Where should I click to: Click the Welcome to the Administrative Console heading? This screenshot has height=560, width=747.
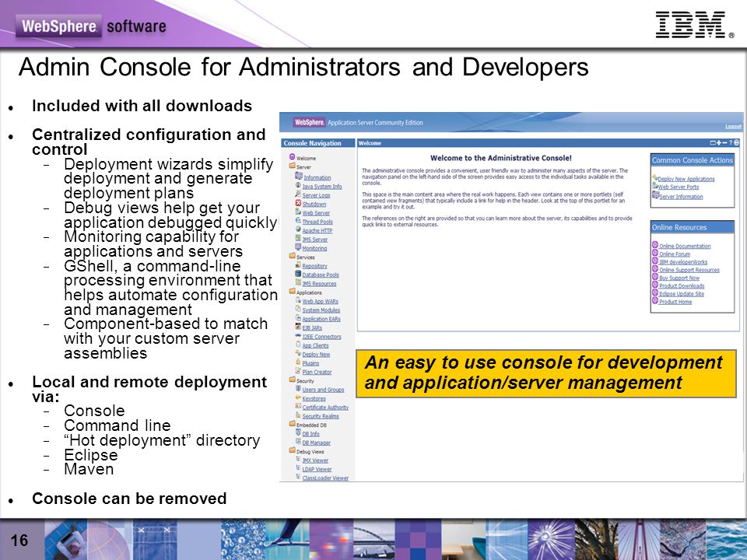click(500, 158)
